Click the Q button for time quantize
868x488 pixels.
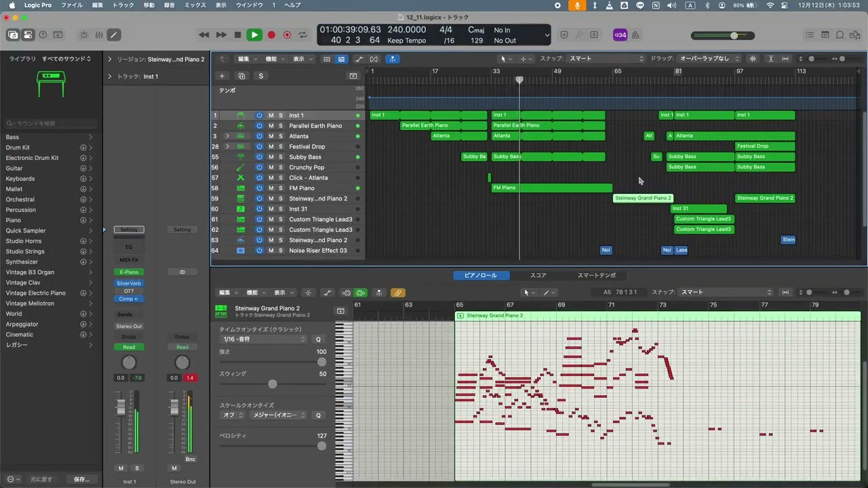(318, 339)
